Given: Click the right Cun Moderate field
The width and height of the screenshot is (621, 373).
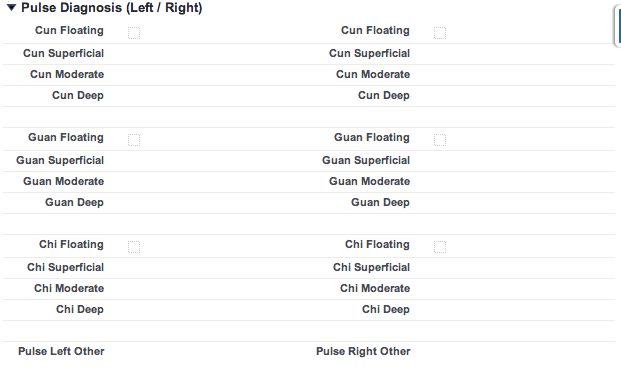Looking at the screenshot, I should [x=515, y=75].
